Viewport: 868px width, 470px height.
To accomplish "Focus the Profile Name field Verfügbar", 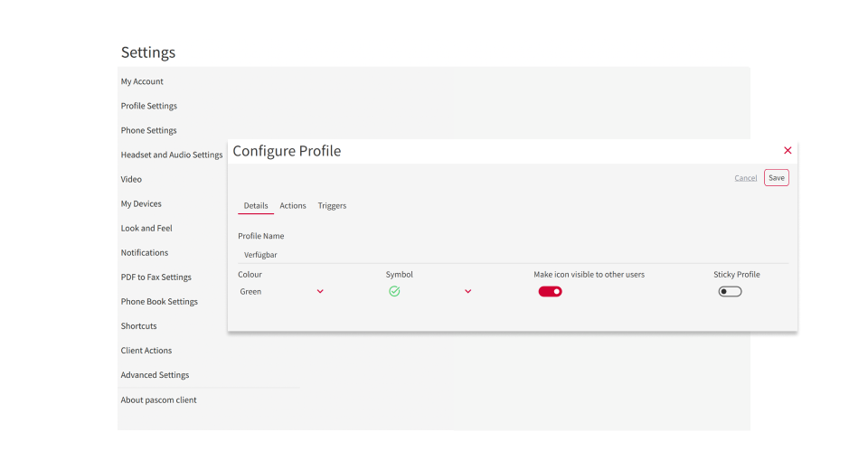I will pos(514,255).
